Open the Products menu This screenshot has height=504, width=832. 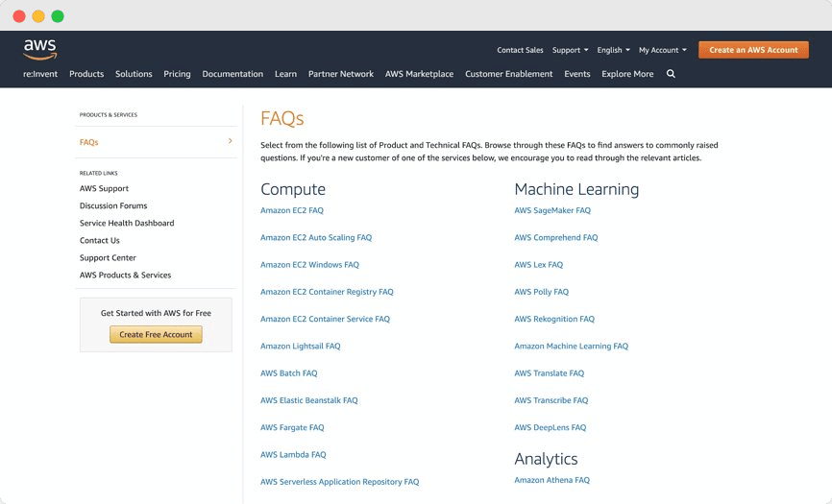pos(86,74)
